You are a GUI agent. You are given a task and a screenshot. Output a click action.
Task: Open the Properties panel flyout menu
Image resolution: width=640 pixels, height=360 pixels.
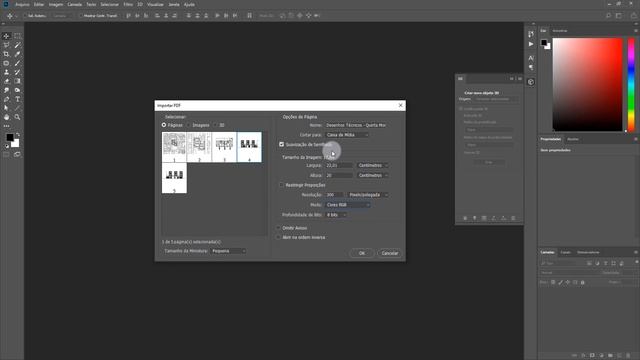(x=636, y=139)
